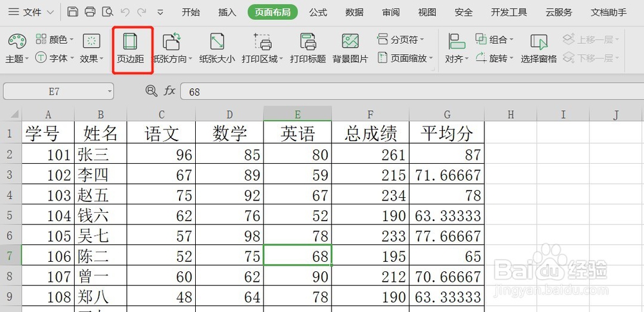Click the 打印标题 print titles button
Screen dimensions: 644x312
(x=308, y=49)
